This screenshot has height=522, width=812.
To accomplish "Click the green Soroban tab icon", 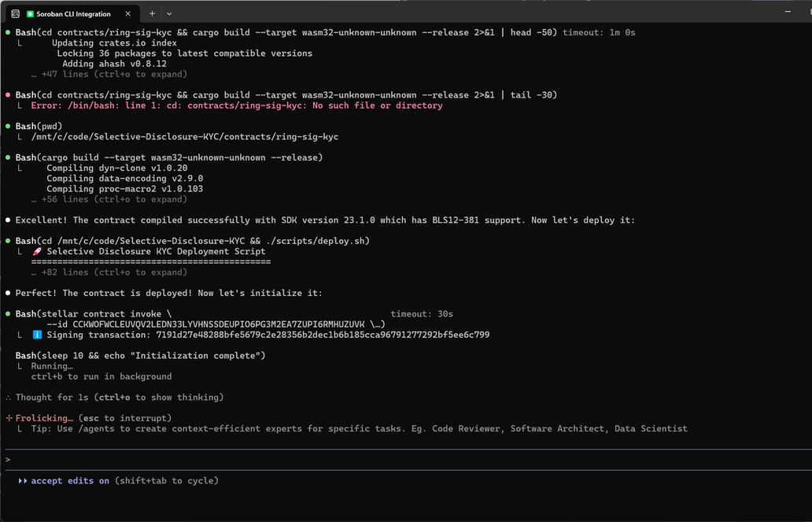I will pyautogui.click(x=30, y=14).
